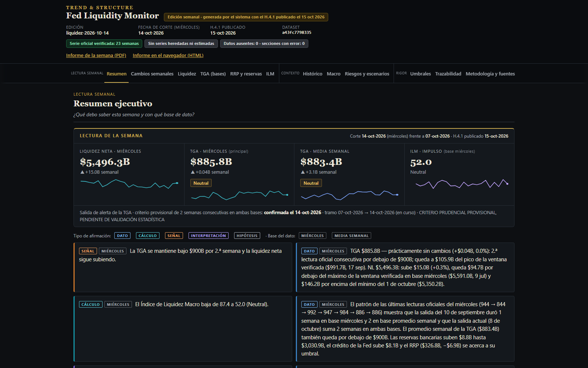Click Neutral badge under TGA Miércoles
Viewport: 588px width, 368px height.
(x=201, y=183)
